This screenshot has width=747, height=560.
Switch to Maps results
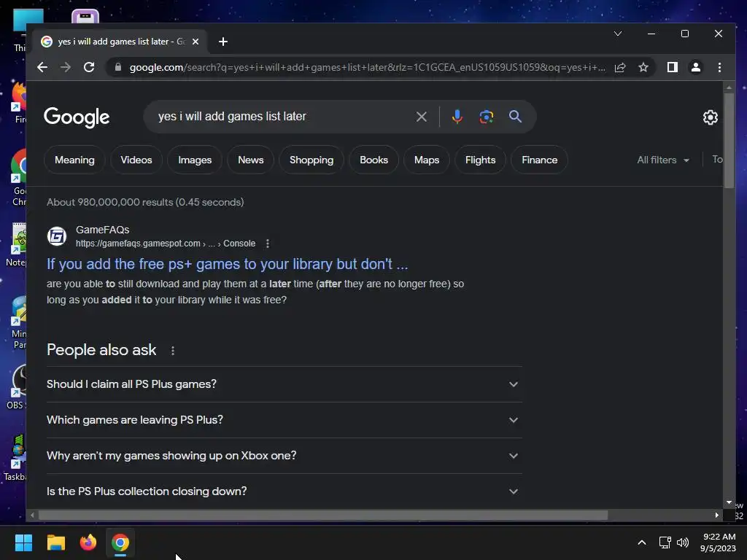tap(427, 160)
